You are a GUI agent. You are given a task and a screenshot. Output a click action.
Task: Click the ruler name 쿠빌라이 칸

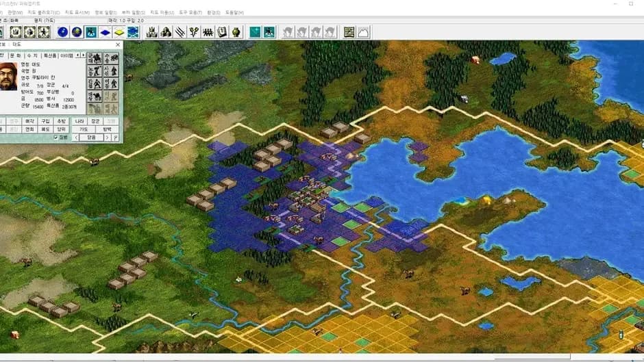pyautogui.click(x=44, y=77)
